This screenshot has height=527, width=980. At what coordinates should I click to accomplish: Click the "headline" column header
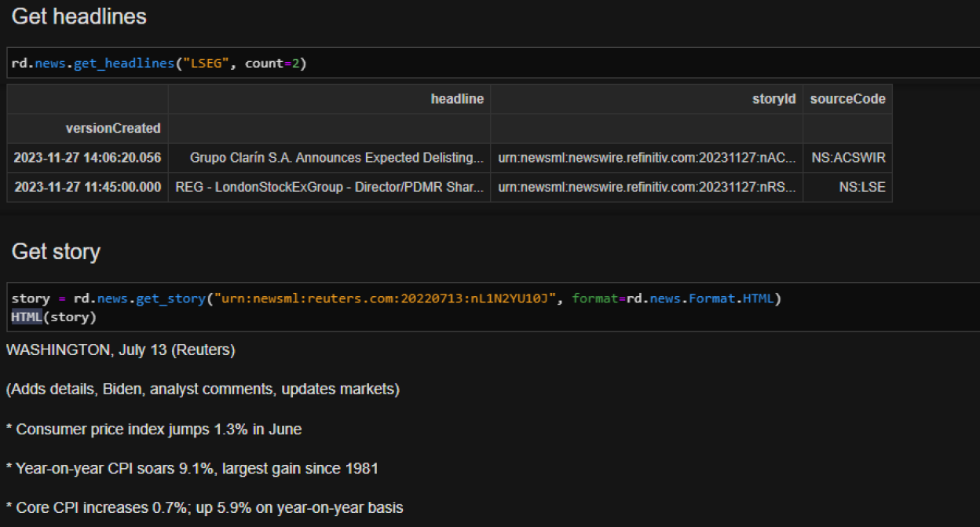click(x=456, y=99)
